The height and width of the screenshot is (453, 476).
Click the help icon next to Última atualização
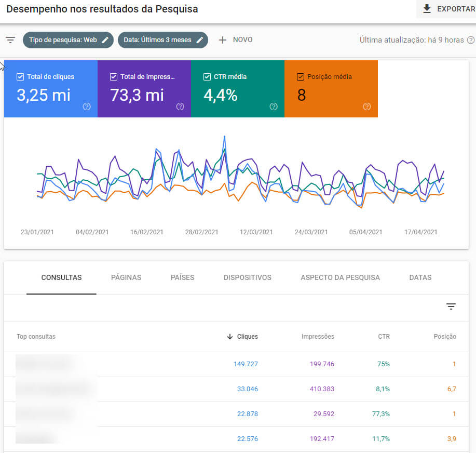click(471, 39)
